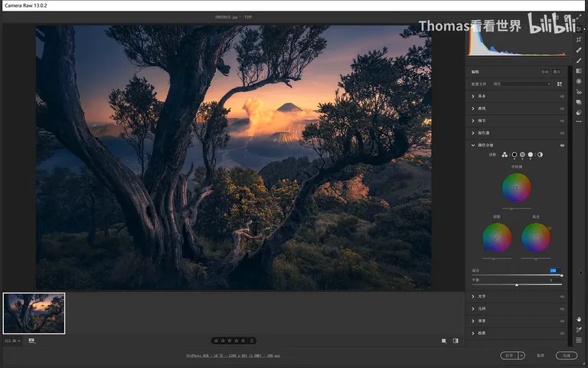Expand the Detail (细节) panel
The image size is (588, 368).
[473, 121]
